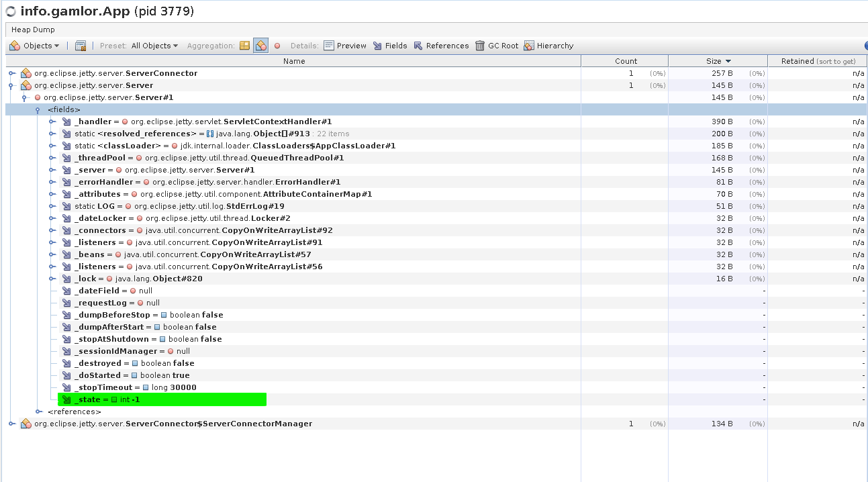
Task: Collapse the <fields> node
Action: coord(38,109)
